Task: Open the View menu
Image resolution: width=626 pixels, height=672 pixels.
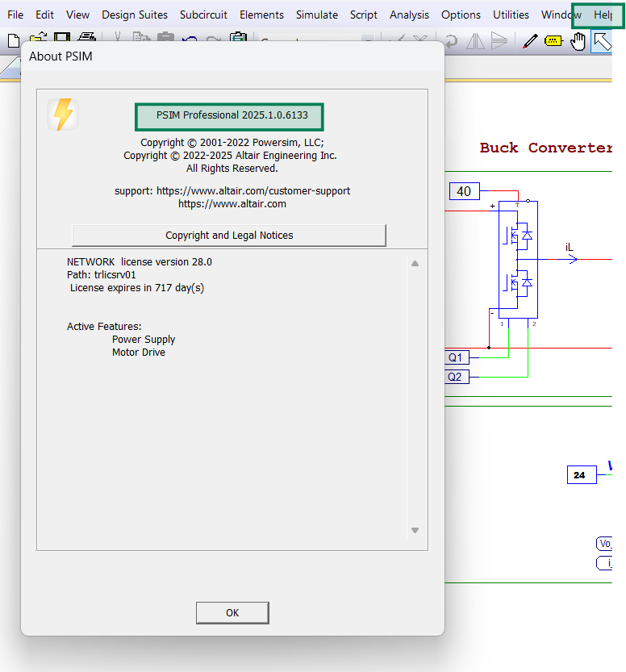Action: point(77,15)
